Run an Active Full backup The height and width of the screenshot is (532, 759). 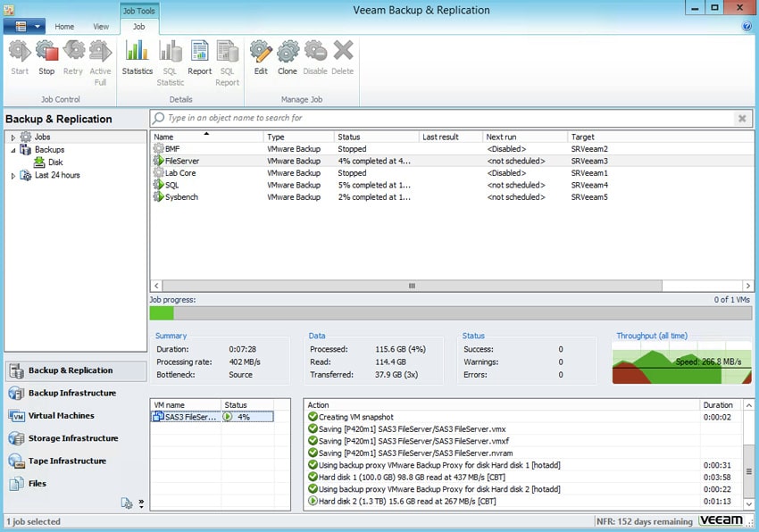point(100,63)
